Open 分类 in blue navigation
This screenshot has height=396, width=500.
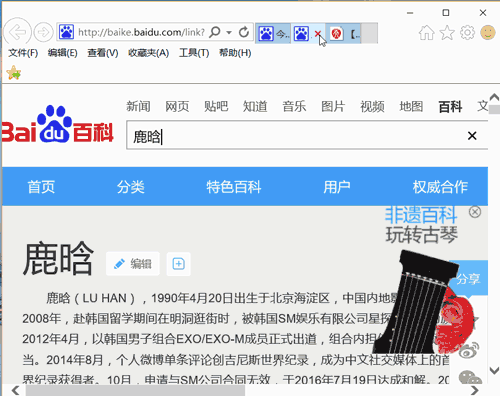coord(131,187)
